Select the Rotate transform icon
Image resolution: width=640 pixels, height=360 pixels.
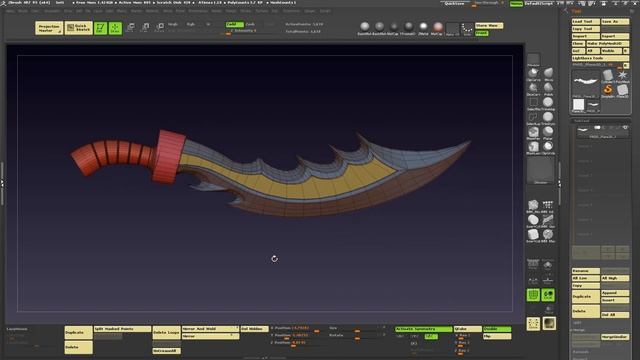[160, 27]
